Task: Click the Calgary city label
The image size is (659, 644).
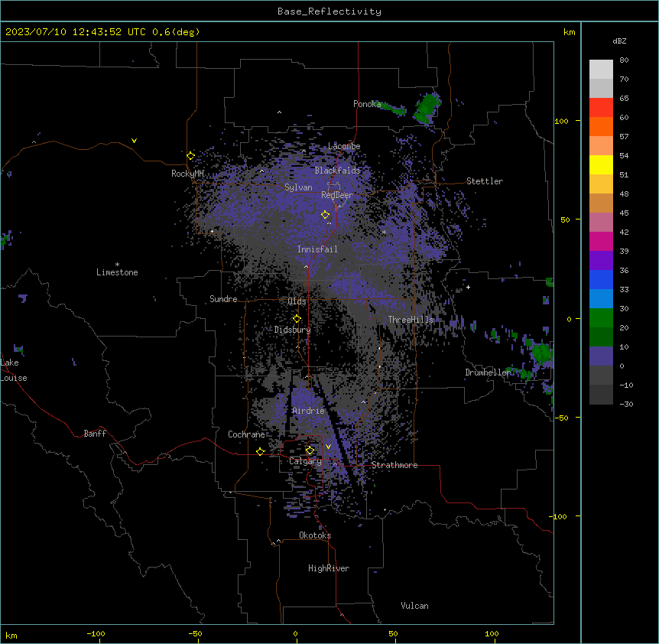Action: 305,461
